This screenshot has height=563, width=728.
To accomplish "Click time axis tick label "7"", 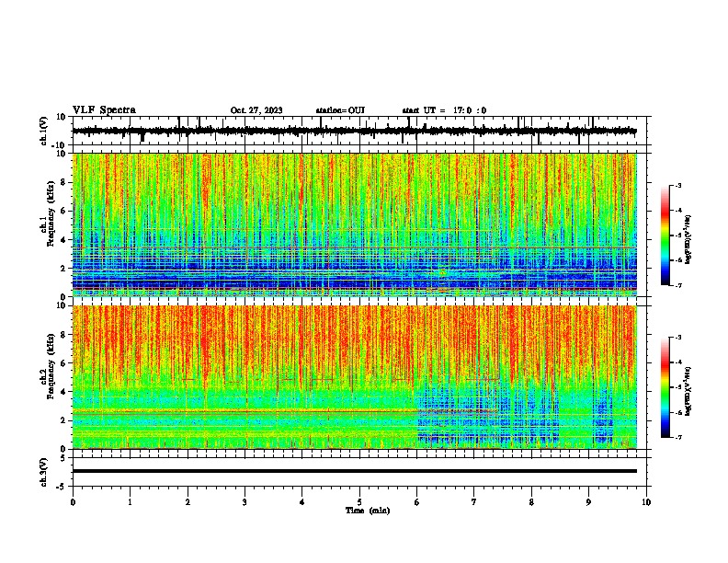I will tap(474, 502).
